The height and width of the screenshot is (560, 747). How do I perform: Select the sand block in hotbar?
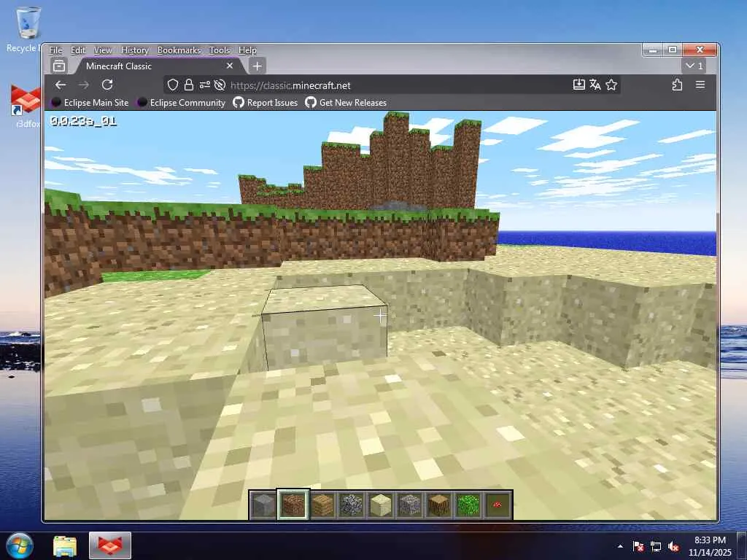click(x=381, y=505)
